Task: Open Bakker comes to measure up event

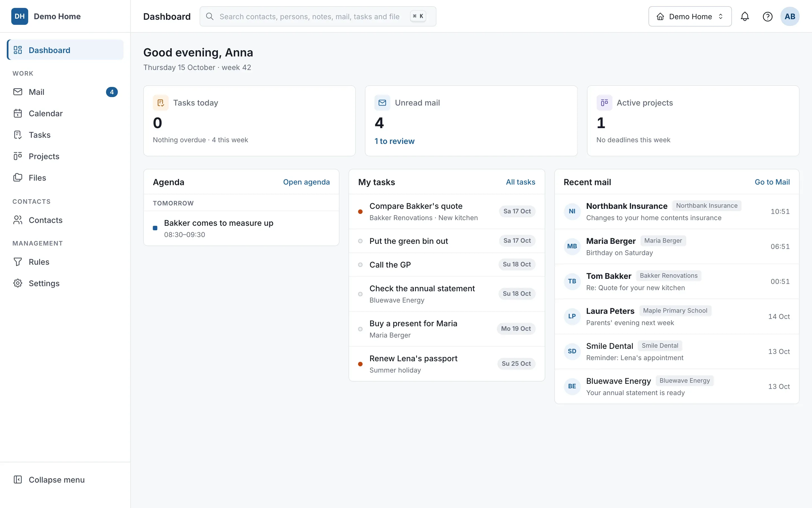Action: pyautogui.click(x=241, y=229)
